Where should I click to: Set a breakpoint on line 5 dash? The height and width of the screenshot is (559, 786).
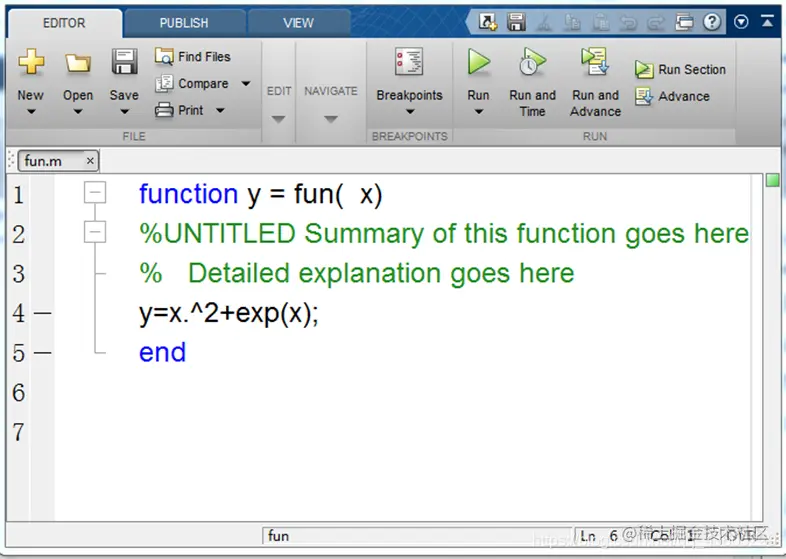tap(43, 353)
